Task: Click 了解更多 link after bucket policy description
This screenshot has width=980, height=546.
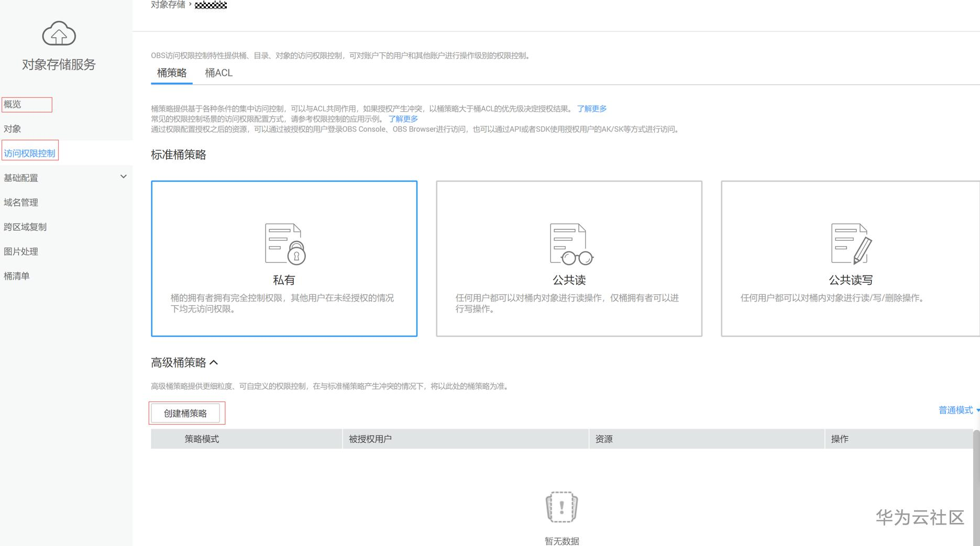Action: pos(592,109)
